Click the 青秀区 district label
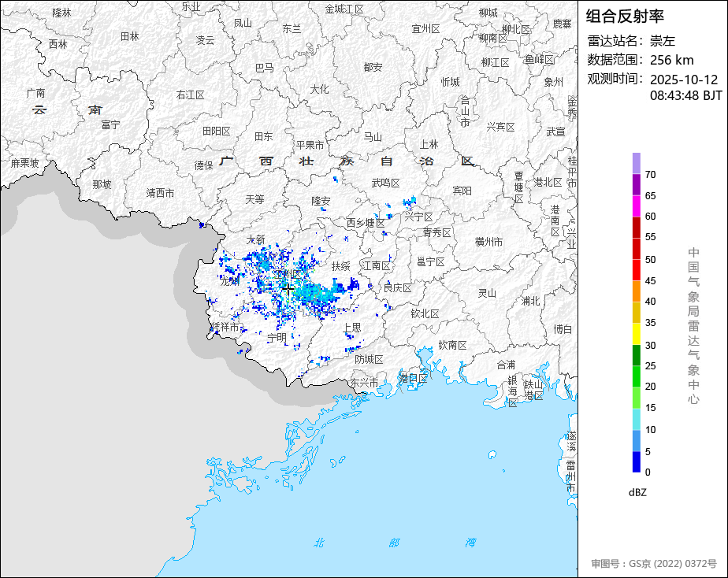This screenshot has height=578, width=728. pyautogui.click(x=437, y=233)
